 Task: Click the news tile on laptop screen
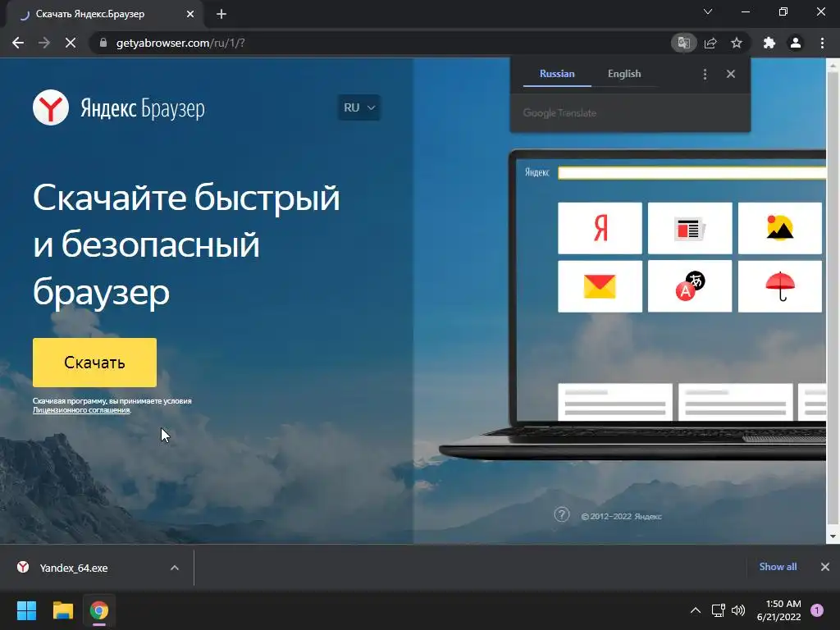[690, 228]
